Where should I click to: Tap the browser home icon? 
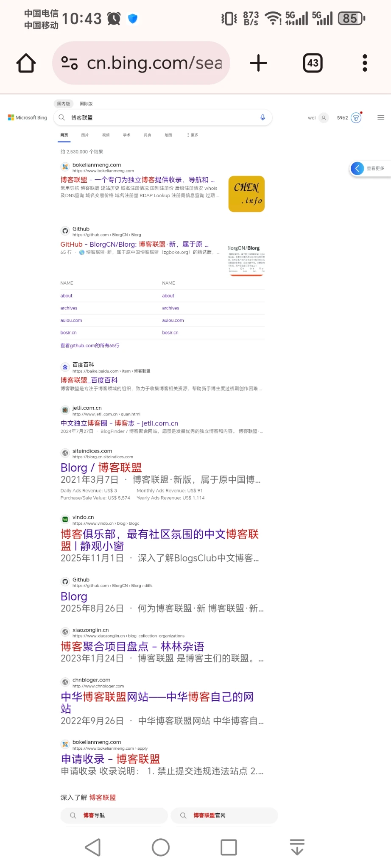pos(26,63)
